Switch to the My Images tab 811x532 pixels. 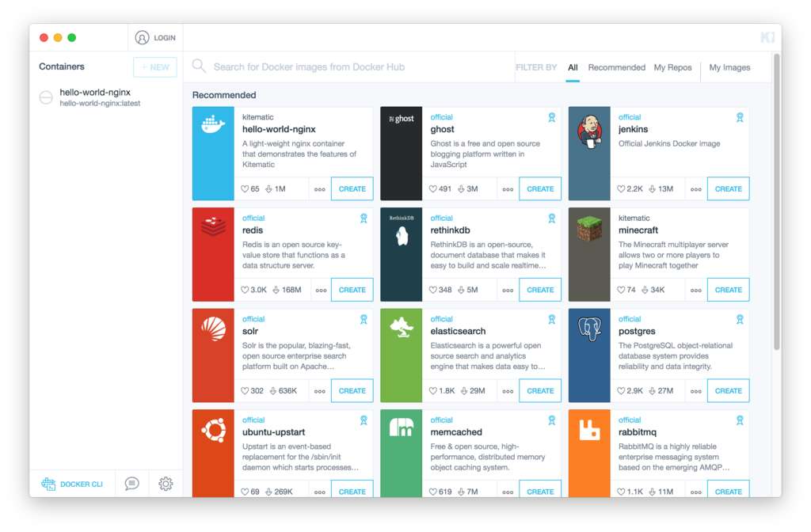(729, 67)
